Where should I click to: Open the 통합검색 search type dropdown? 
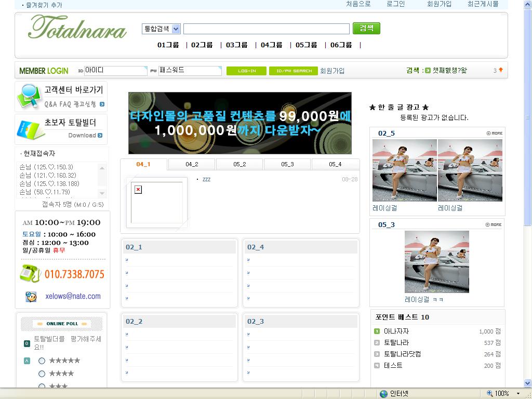[176, 29]
